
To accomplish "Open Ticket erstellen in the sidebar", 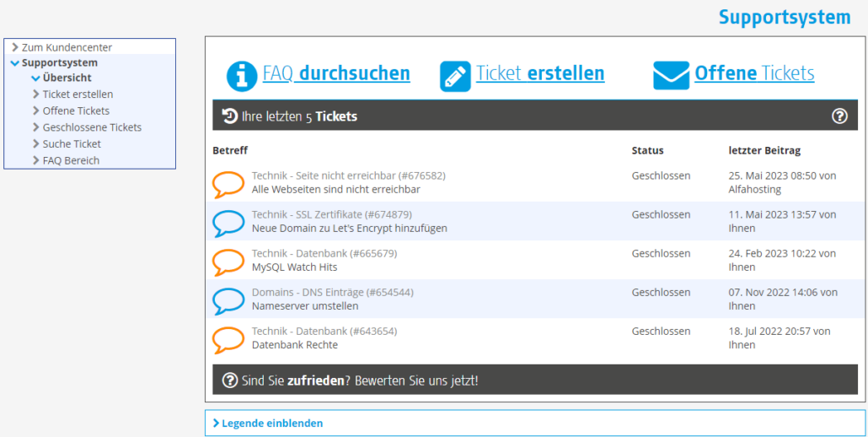I will 78,94.
